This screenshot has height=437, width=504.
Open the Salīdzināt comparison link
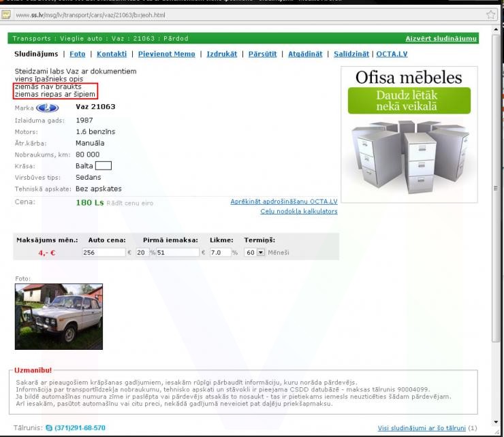(x=351, y=54)
